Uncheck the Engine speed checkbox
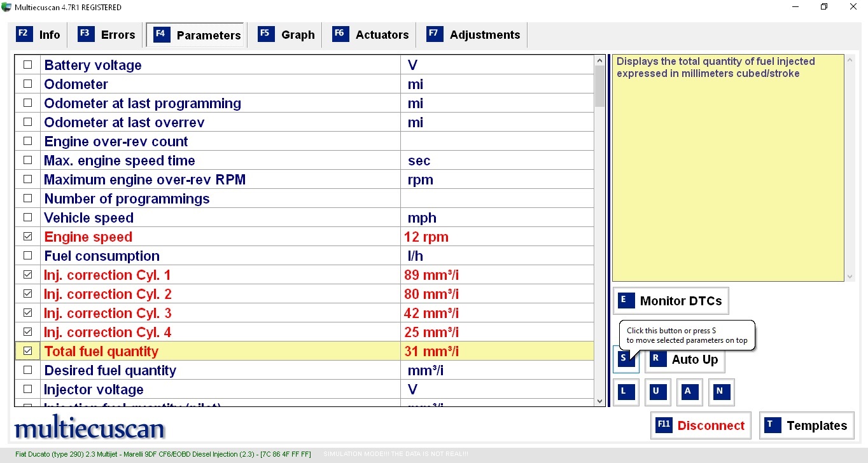868x463 pixels. click(x=27, y=237)
